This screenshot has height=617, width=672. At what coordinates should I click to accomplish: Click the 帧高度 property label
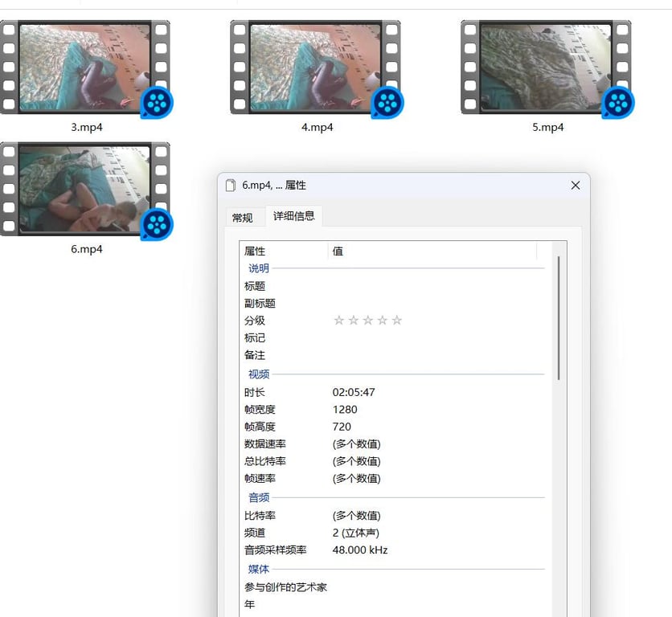(260, 427)
